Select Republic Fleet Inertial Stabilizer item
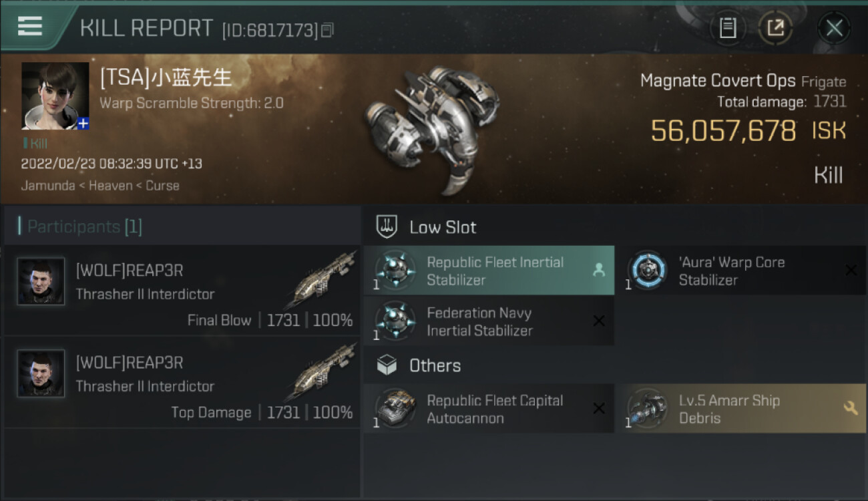This screenshot has width=868, height=501. [x=489, y=271]
